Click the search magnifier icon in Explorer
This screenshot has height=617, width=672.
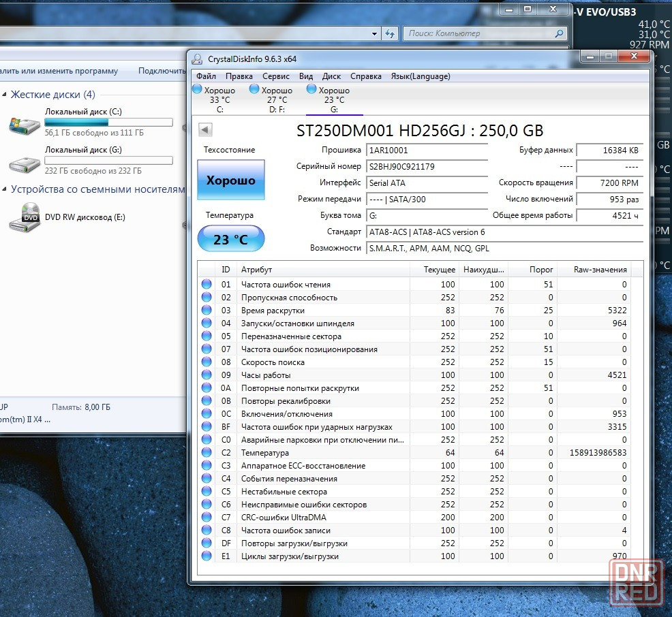coord(559,33)
